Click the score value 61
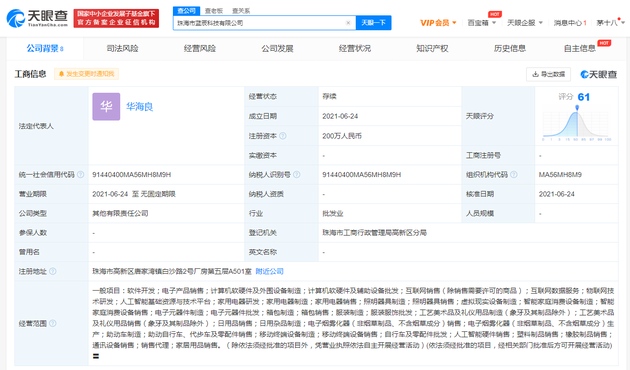The image size is (630, 370). pyautogui.click(x=583, y=97)
